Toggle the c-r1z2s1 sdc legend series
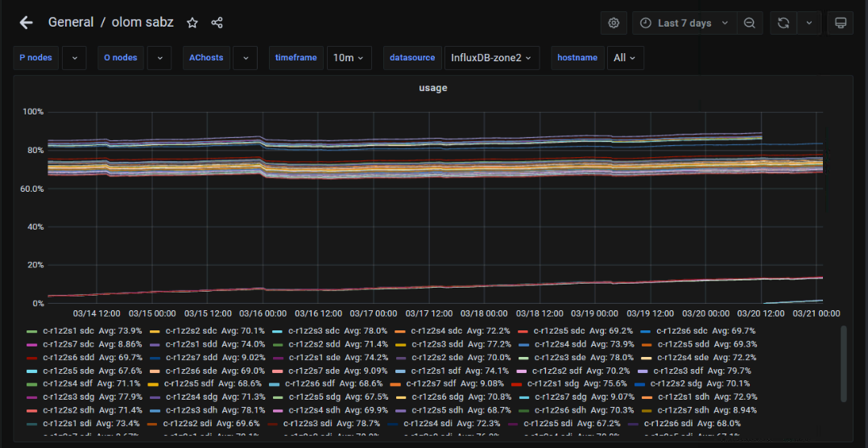Screen dimensions: 868x448 click(69, 331)
